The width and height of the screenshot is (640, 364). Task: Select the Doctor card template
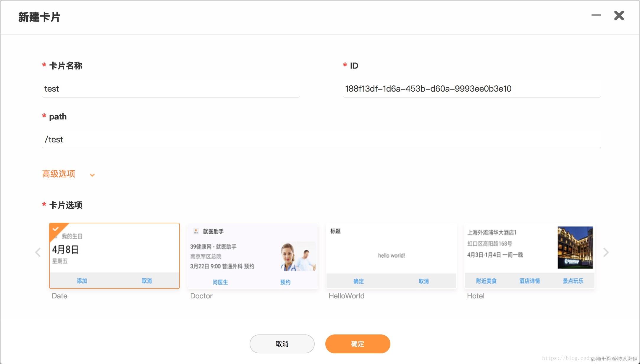tap(252, 256)
